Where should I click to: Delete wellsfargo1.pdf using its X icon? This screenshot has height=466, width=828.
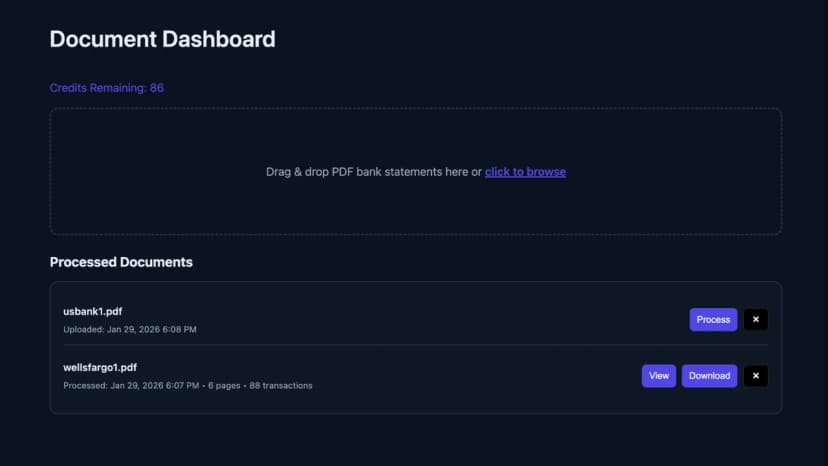click(756, 376)
